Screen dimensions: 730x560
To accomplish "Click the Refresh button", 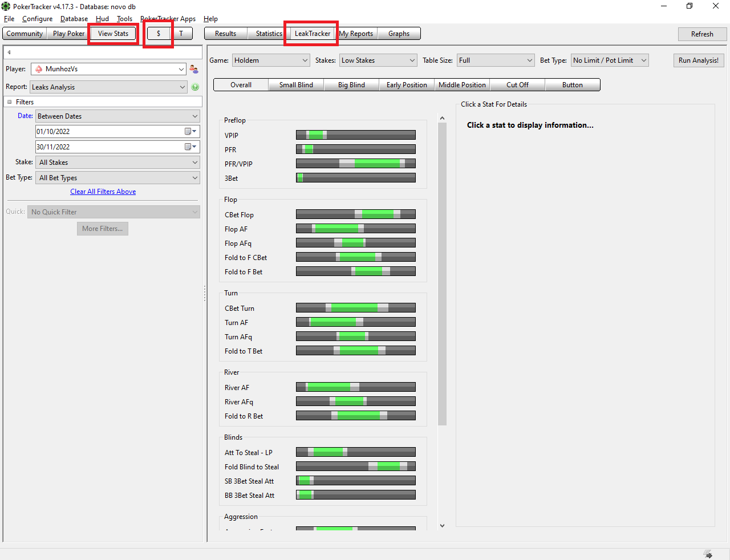I will pos(702,34).
